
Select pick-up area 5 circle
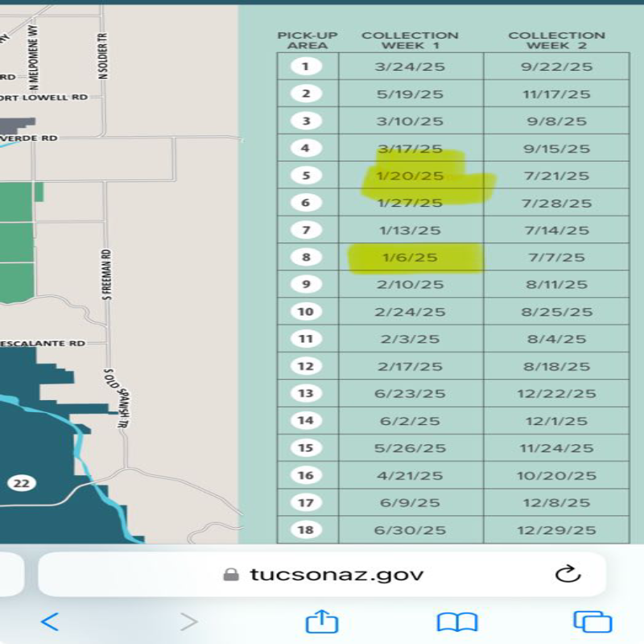[x=306, y=175]
